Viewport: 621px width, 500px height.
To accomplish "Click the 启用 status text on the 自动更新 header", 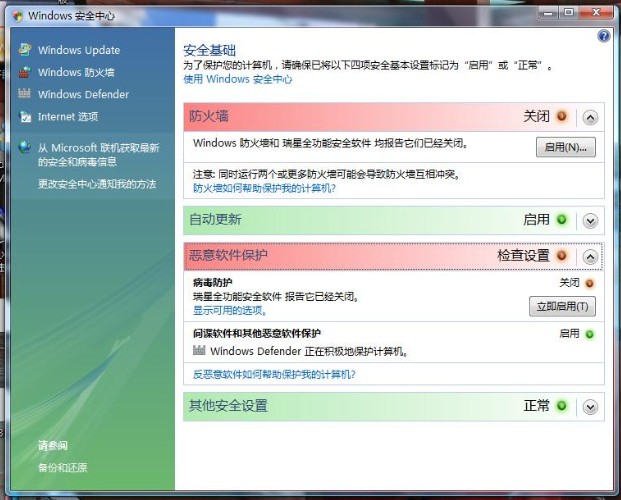I will point(537,219).
